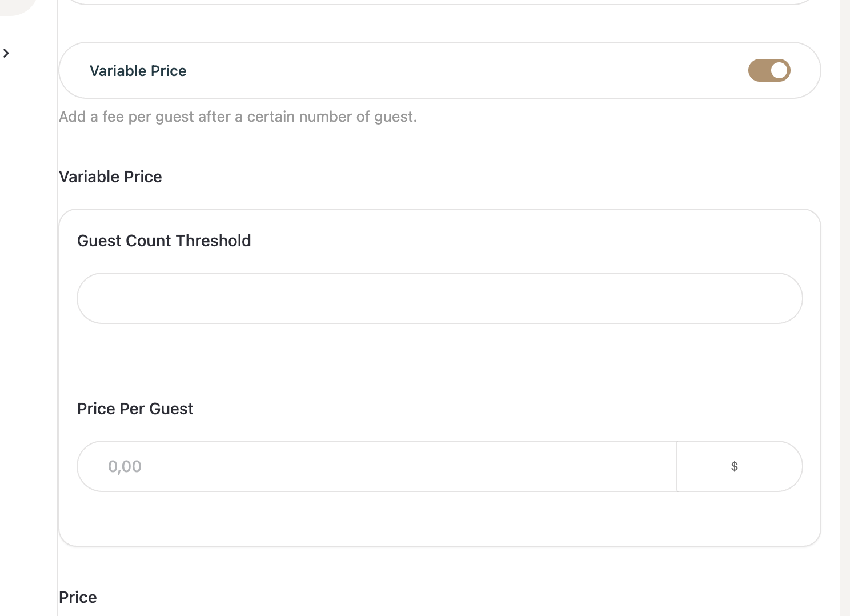Viewport: 866px width, 616px height.
Task: Click into the Price Per Guest amount field
Action: [x=377, y=466]
